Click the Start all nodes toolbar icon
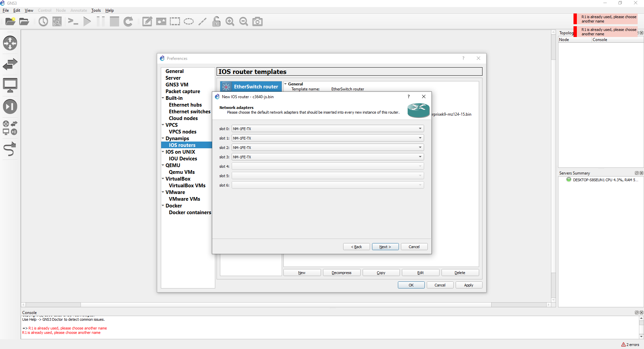This screenshot has width=644, height=349. 87,21
